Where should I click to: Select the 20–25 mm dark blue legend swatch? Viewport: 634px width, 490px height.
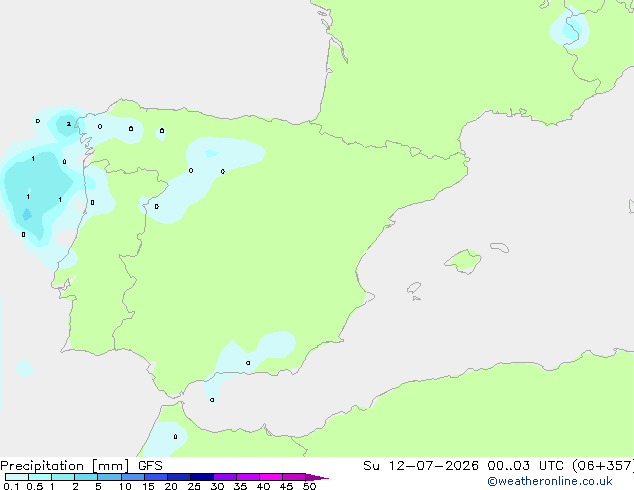178,477
